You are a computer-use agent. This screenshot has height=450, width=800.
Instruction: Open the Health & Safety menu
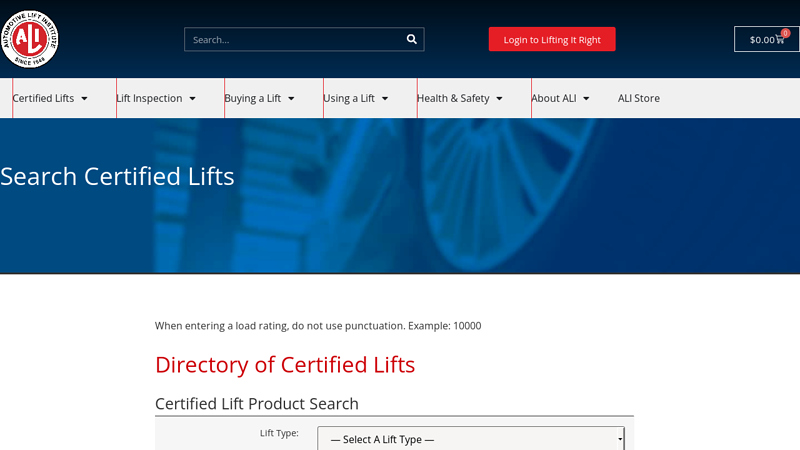coord(453,98)
